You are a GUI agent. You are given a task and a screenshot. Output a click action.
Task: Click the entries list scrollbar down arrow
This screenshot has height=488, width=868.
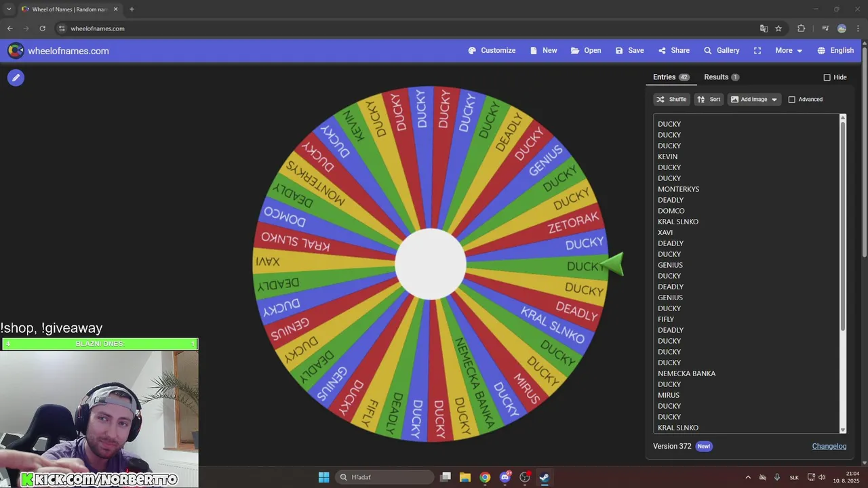[843, 430]
